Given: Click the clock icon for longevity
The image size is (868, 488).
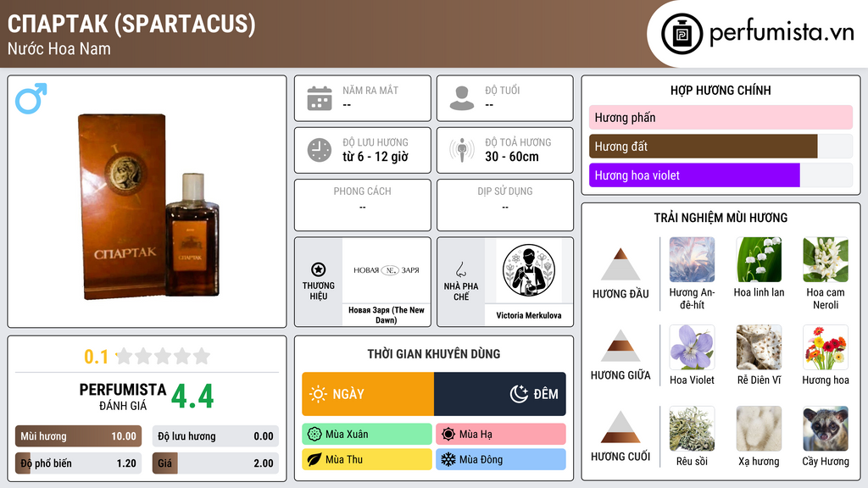Looking at the screenshot, I should 320,150.
